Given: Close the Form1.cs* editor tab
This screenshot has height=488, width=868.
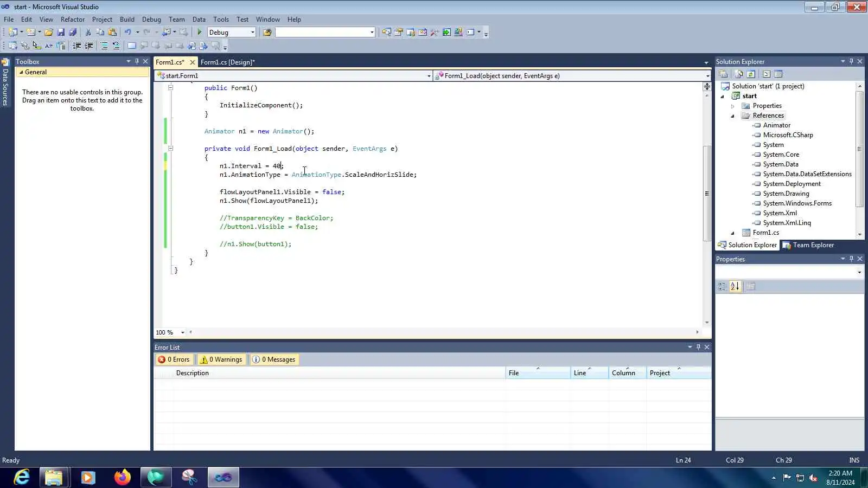Looking at the screenshot, I should (x=192, y=62).
